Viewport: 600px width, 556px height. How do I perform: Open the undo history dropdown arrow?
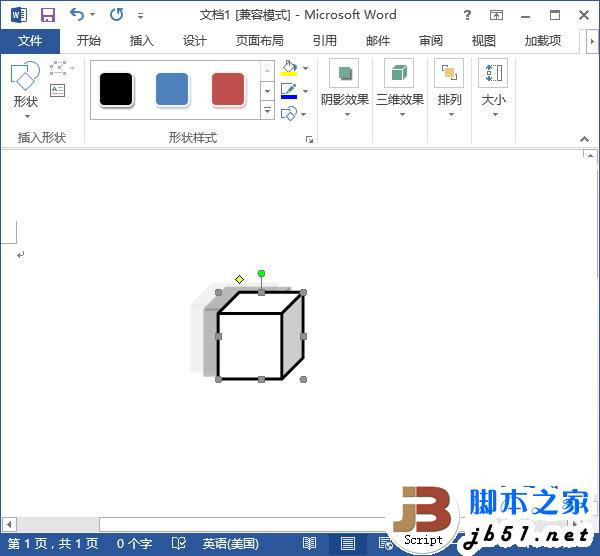point(93,15)
